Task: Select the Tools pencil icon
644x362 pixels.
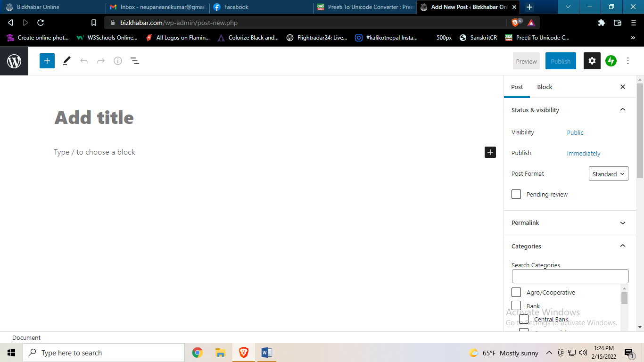Action: click(x=66, y=61)
